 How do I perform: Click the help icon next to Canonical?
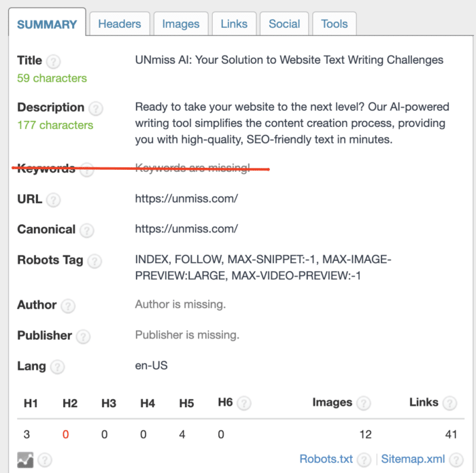(x=87, y=230)
